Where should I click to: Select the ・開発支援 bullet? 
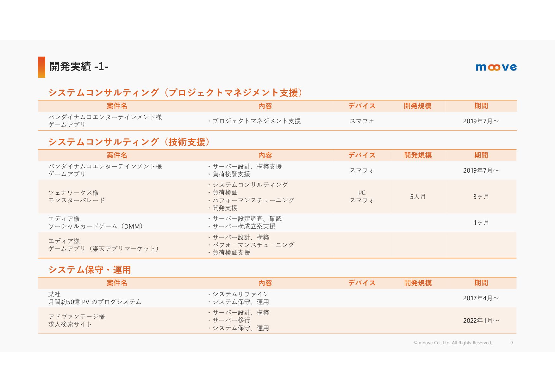(222, 208)
